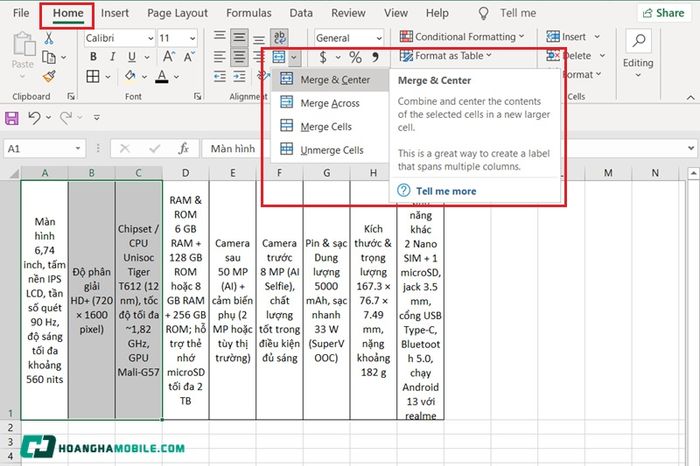This screenshot has height=466, width=700.
Task: Open the Review tab
Action: 348,13
